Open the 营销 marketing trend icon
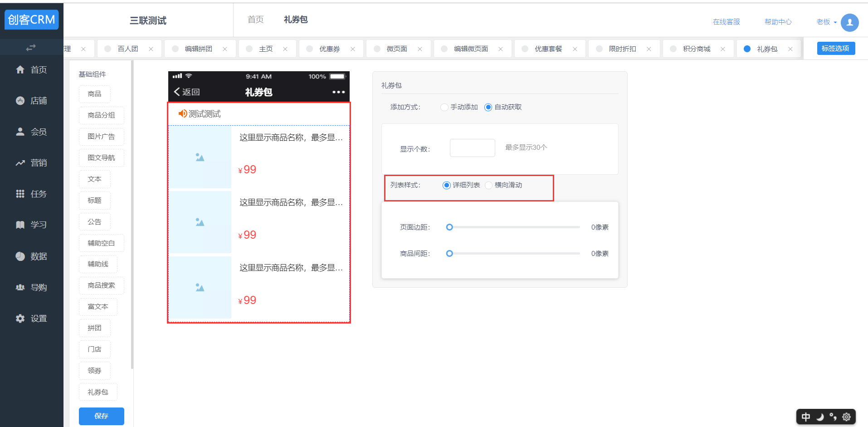The height and width of the screenshot is (427, 868). point(20,163)
